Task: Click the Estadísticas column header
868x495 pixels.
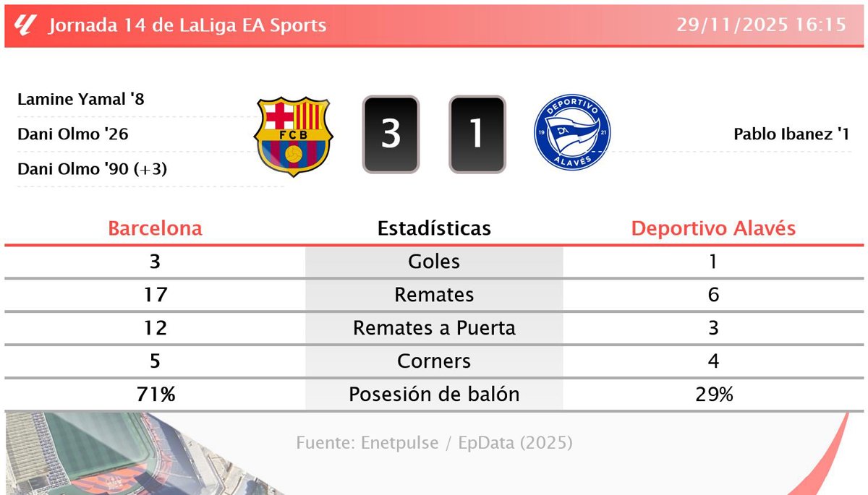Action: [x=434, y=228]
